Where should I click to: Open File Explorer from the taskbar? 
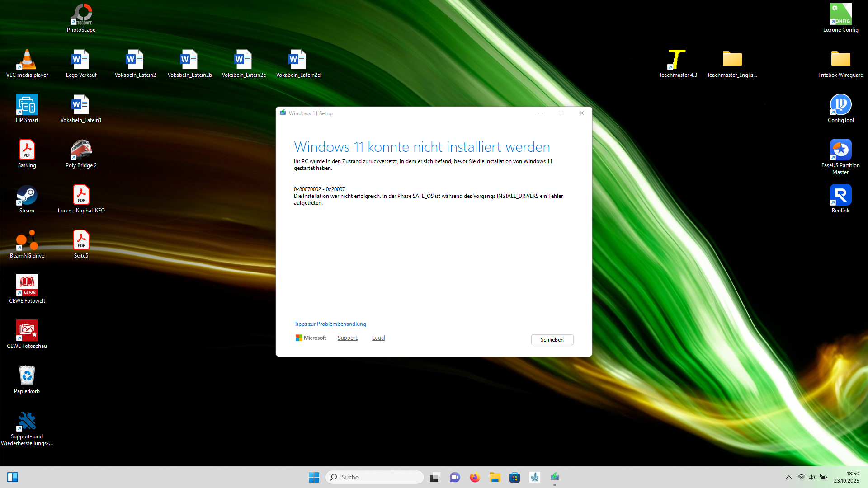pyautogui.click(x=495, y=477)
